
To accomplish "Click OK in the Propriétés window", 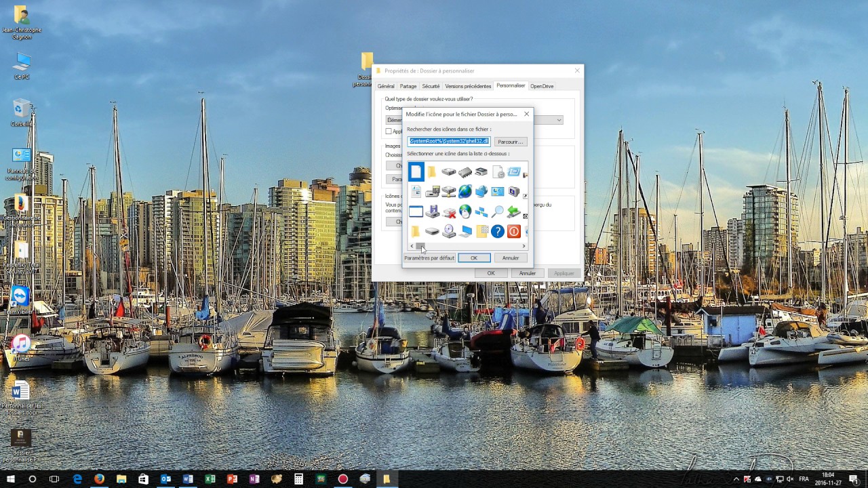I will point(491,273).
